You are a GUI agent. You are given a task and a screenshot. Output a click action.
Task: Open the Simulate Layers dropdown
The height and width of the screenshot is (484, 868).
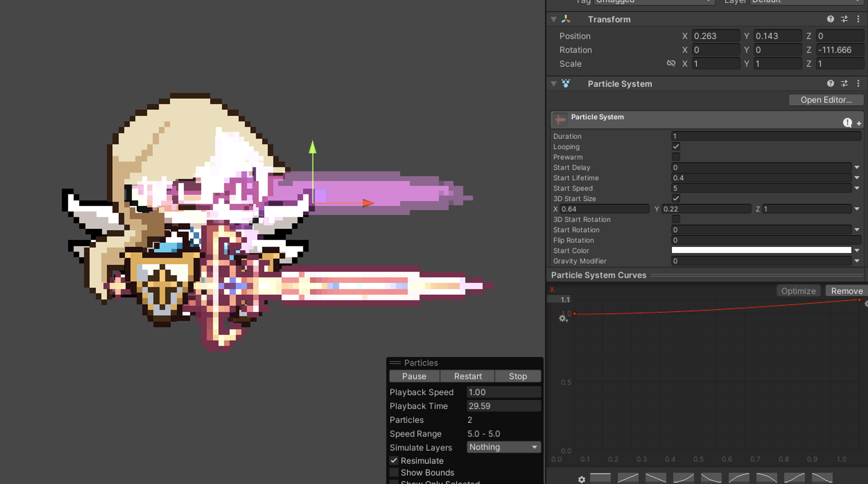(x=503, y=447)
